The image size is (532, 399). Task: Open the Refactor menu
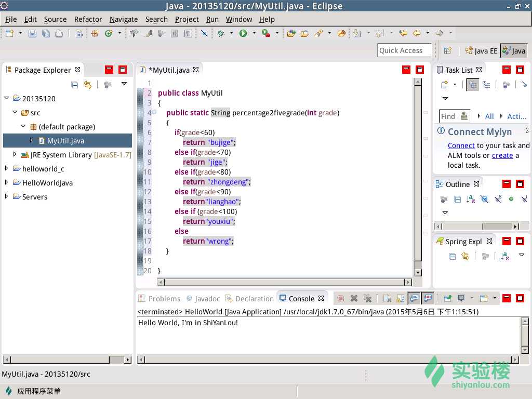tap(88, 19)
